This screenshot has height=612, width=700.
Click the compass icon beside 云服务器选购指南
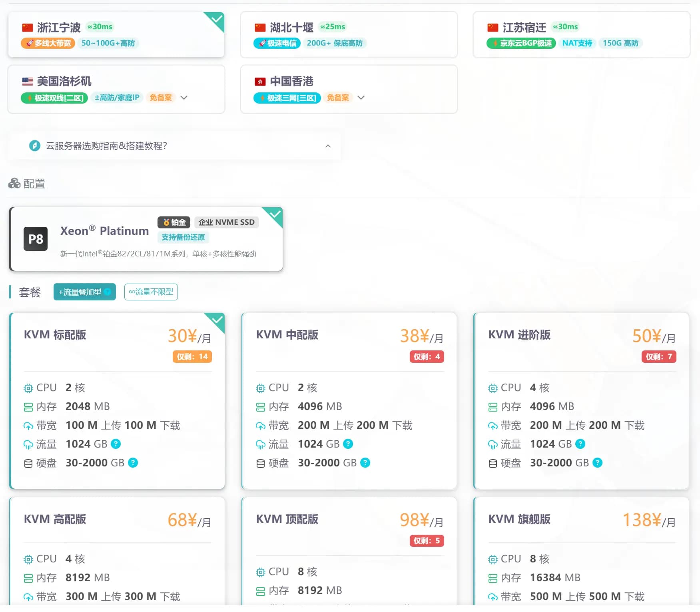tap(35, 146)
